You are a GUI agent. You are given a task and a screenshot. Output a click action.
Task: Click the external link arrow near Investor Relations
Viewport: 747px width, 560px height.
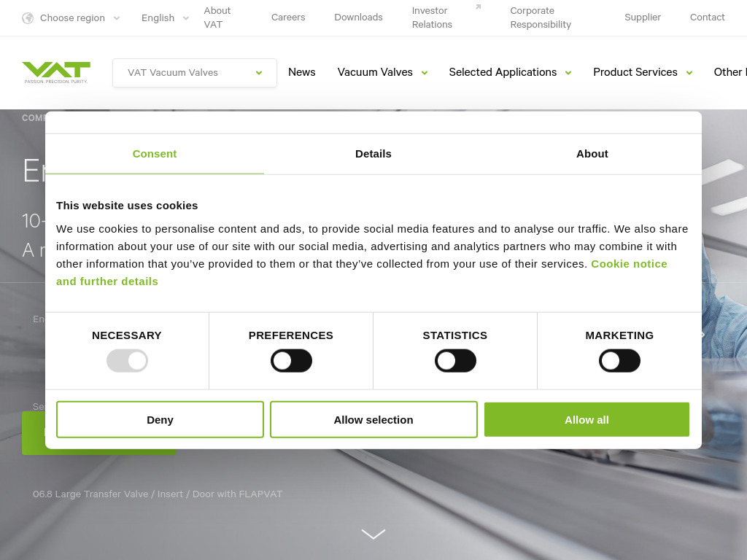pos(479,7)
